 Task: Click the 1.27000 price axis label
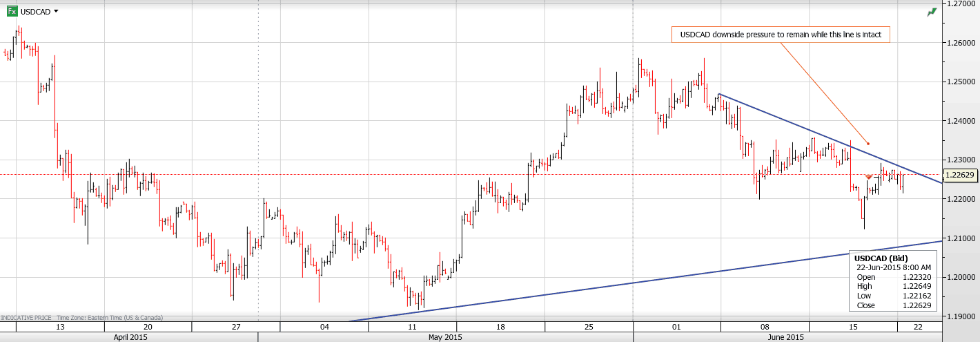coord(961,3)
